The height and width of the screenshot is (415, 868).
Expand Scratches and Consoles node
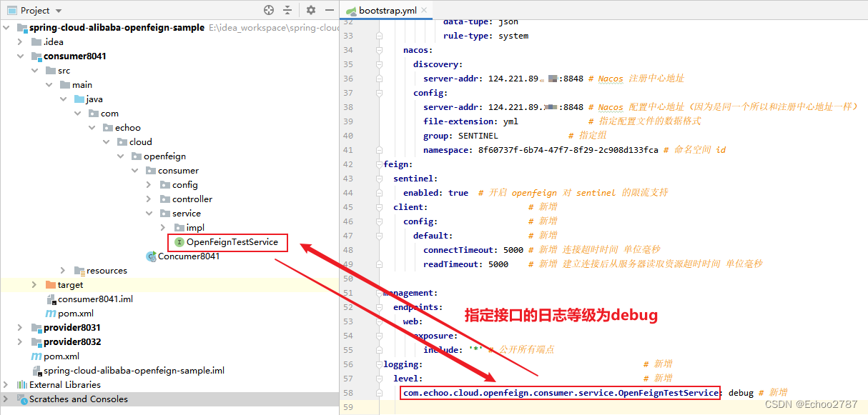[x=7, y=399]
